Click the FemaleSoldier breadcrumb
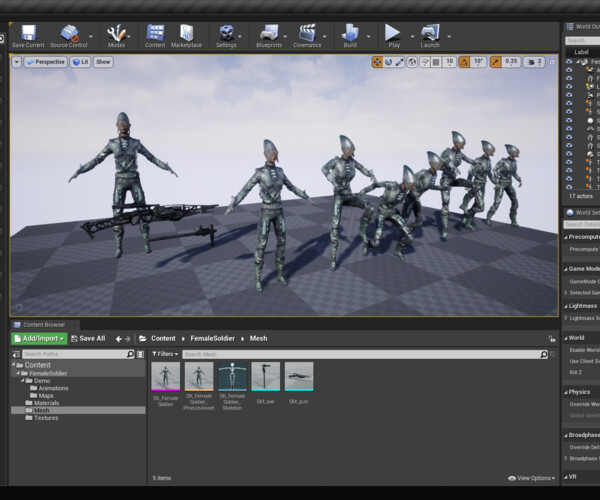This screenshot has width=600, height=500. tap(212, 339)
